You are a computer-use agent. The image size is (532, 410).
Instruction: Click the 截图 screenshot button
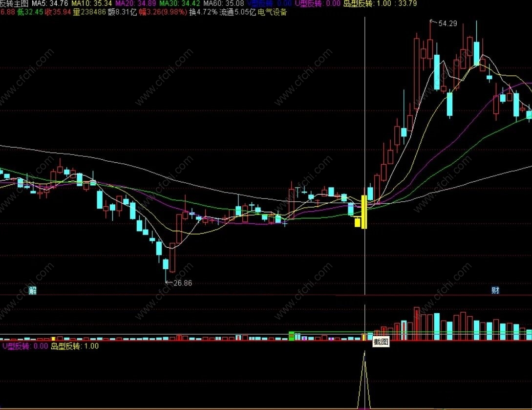click(x=381, y=342)
